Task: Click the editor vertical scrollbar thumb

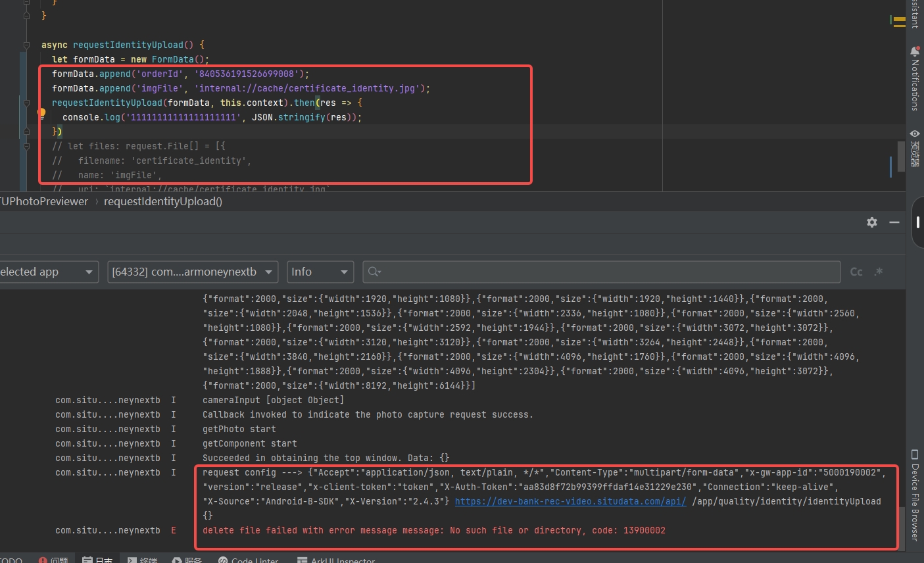Action: 902,155
